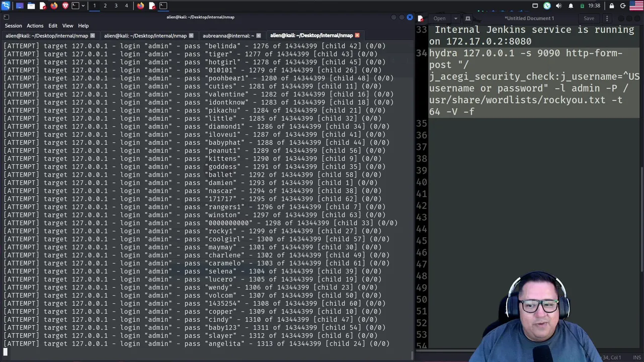
Task: Click the blue terminal window close button
Action: coord(410,18)
